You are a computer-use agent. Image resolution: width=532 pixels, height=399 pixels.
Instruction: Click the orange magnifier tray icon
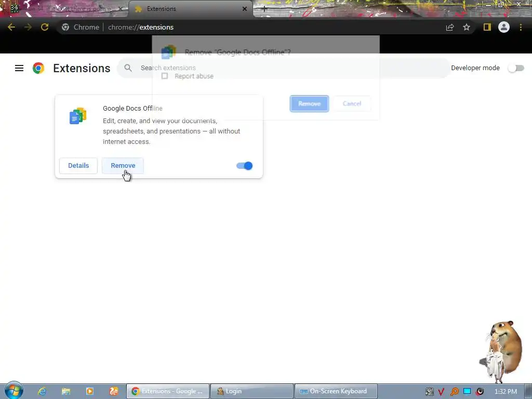coord(454,392)
